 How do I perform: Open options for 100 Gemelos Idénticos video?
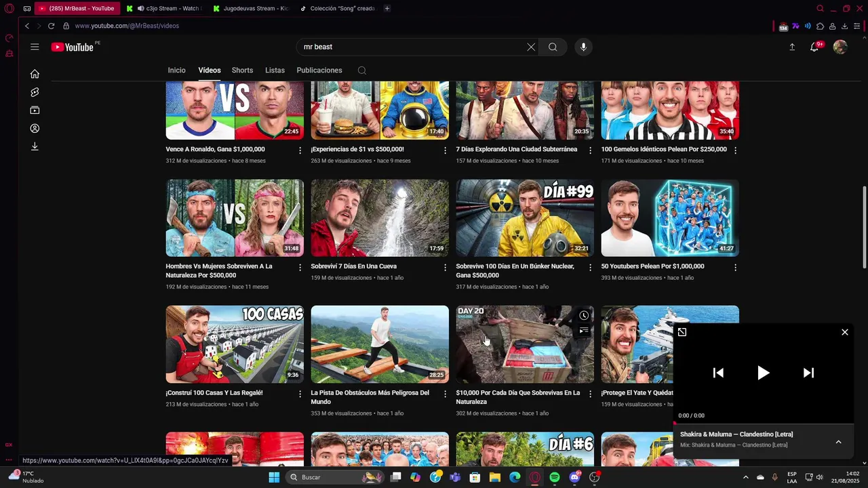735,150
